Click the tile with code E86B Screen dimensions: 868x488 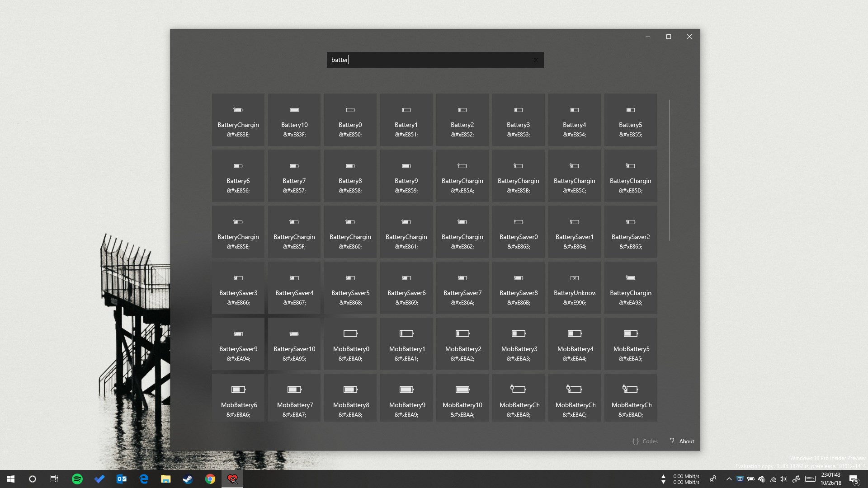518,288
